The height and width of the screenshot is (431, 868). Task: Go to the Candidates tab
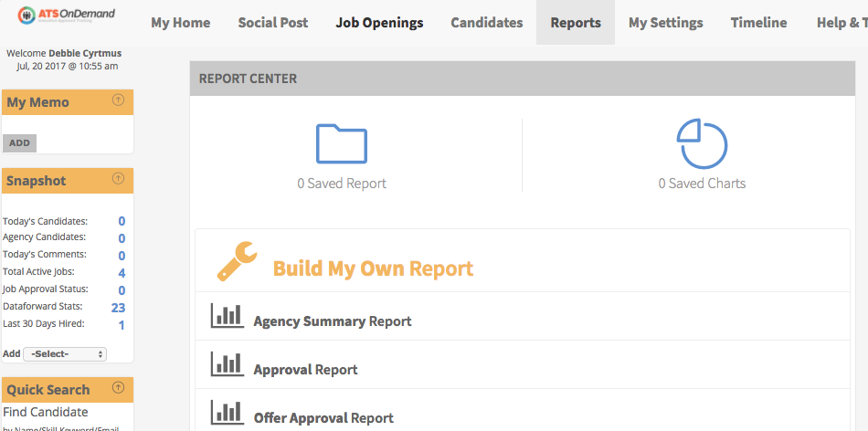(487, 23)
